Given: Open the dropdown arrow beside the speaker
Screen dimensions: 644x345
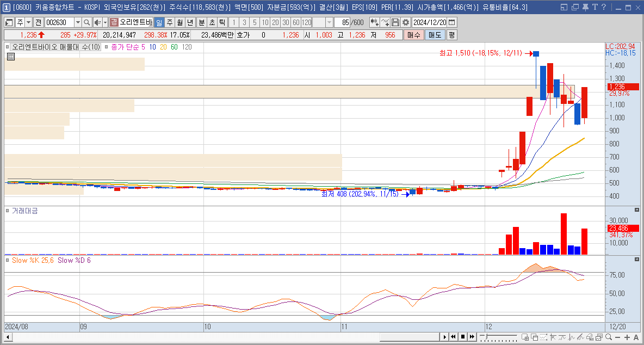Looking at the screenshot, I should coord(105,23).
